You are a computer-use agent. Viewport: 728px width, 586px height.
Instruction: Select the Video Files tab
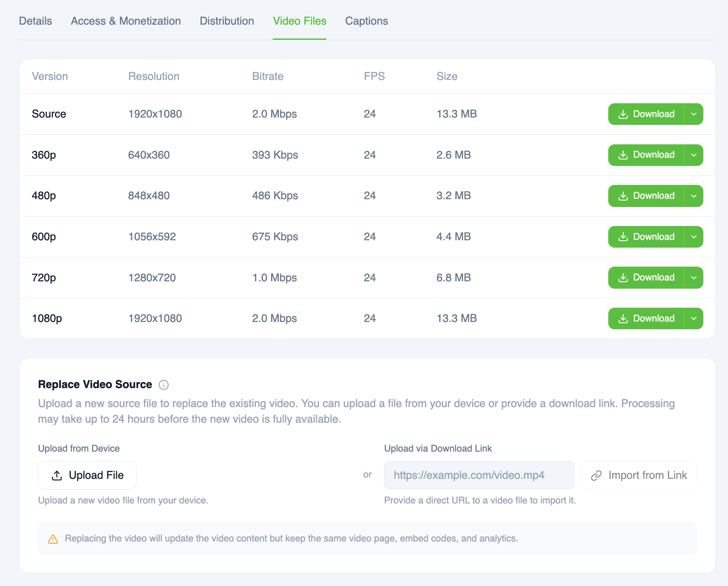coord(300,21)
